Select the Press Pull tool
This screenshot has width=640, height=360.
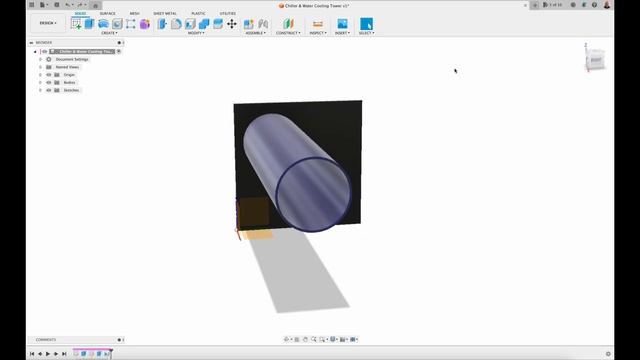[x=162, y=24]
